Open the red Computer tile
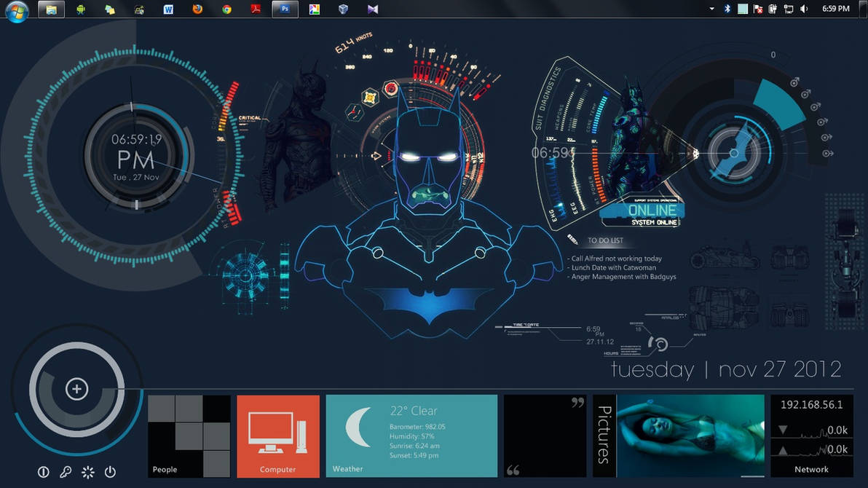Screen dimensions: 868x488 coord(278,436)
